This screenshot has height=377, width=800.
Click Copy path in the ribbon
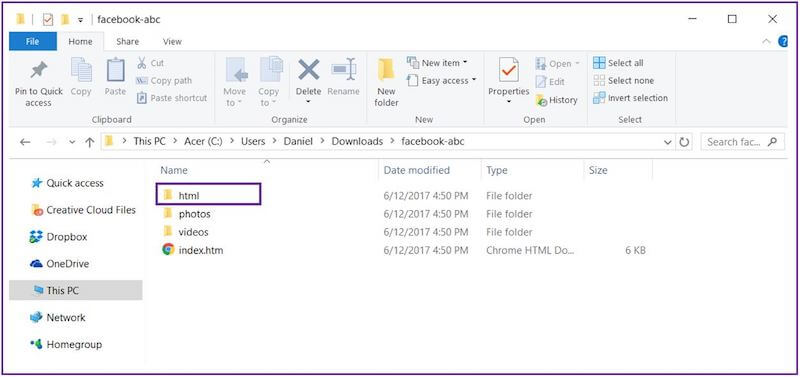point(164,81)
